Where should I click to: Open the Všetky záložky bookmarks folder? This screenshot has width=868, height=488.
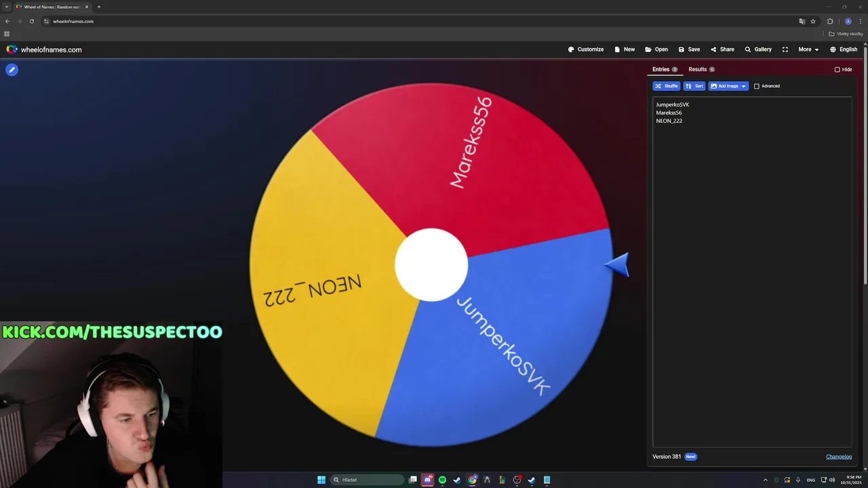point(846,34)
